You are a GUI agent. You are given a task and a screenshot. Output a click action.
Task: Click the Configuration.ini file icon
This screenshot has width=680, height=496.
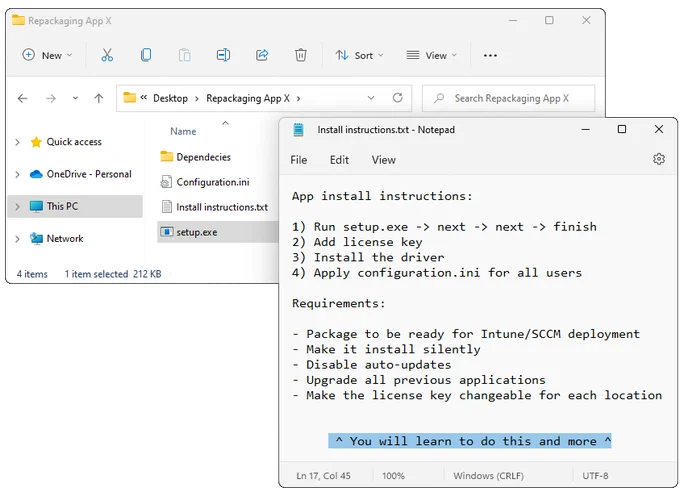coord(166,182)
